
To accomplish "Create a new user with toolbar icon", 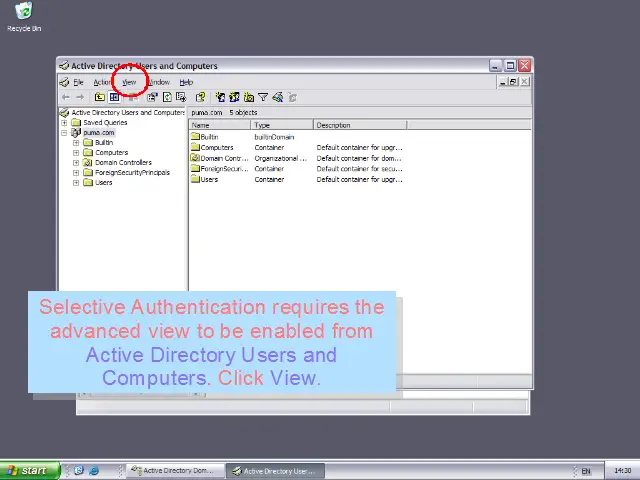I will point(220,97).
